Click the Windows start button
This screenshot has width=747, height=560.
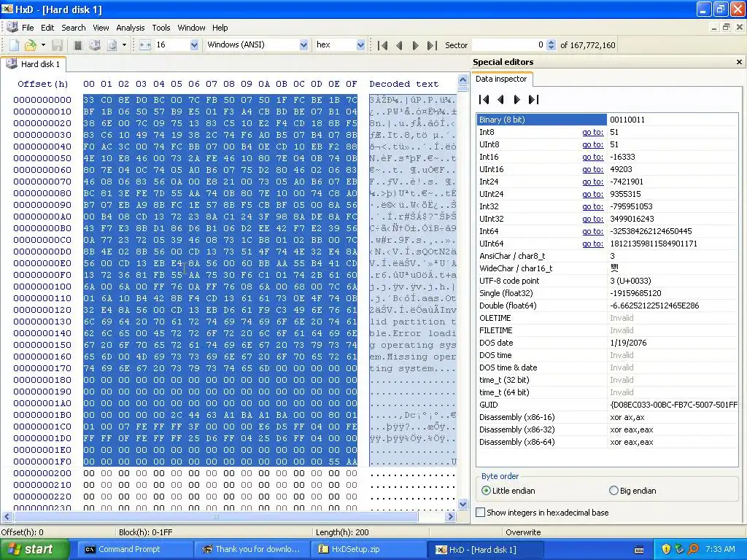pos(34,549)
